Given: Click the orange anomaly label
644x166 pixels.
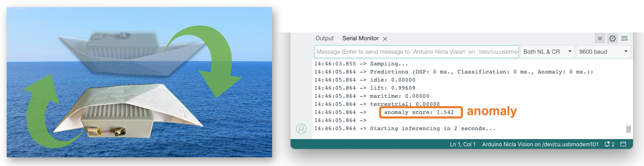Looking at the screenshot, I should click(x=492, y=111).
